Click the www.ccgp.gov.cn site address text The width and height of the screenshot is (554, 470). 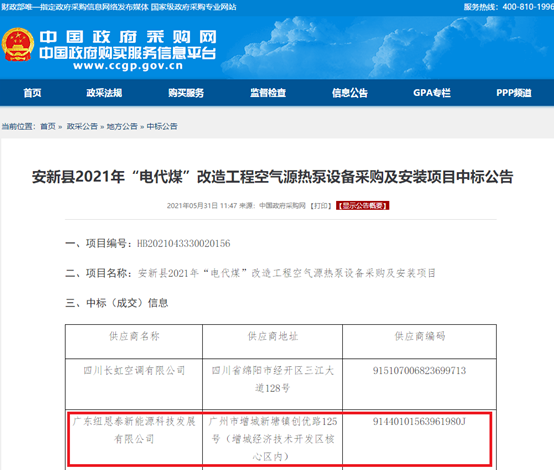coord(128,66)
